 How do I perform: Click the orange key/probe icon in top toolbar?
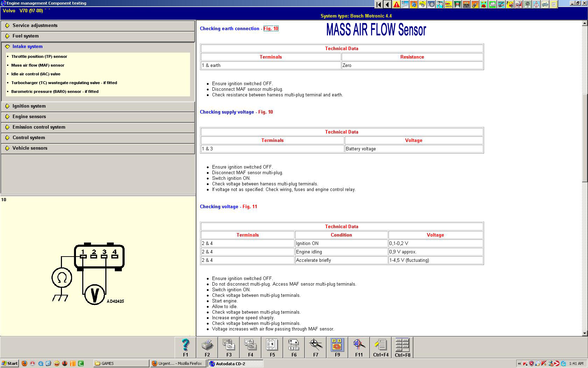(x=475, y=4)
